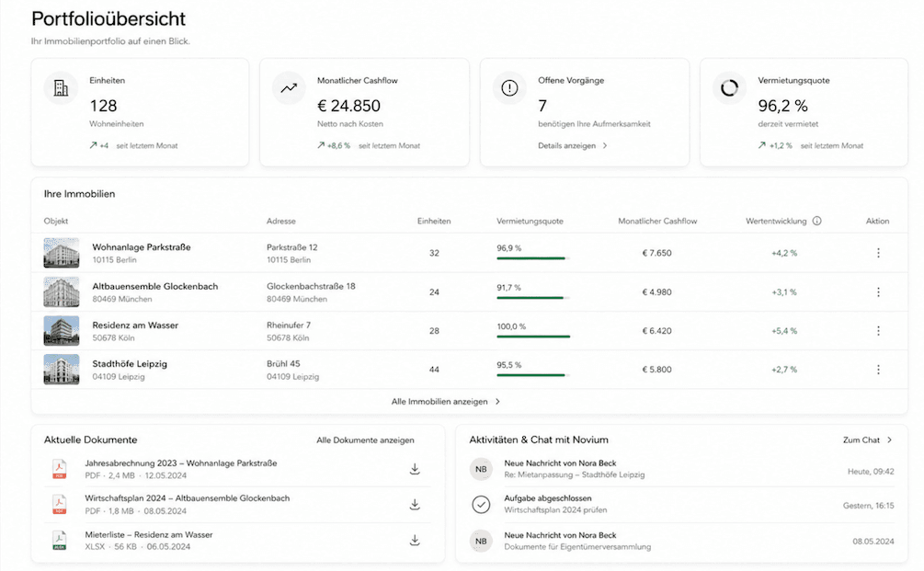Viewport: 924px width, 571px height.
Task: Click the exclamation icon on the Offene Vorgänge card
Action: coord(509,88)
